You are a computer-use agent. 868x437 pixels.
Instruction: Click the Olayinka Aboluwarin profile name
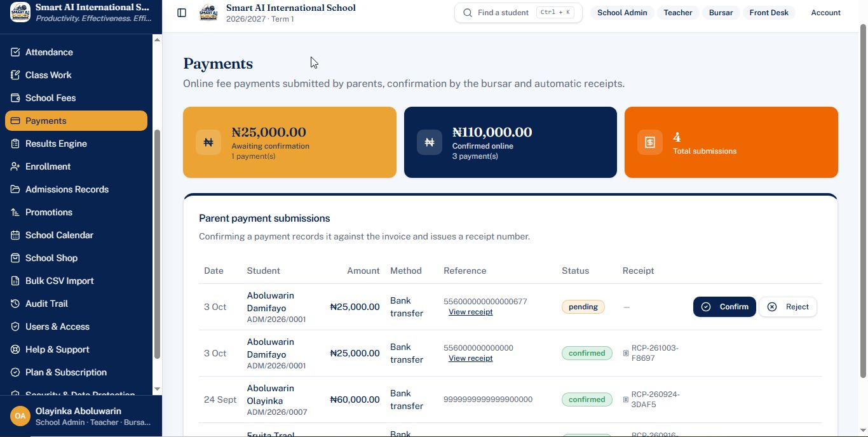(x=78, y=411)
